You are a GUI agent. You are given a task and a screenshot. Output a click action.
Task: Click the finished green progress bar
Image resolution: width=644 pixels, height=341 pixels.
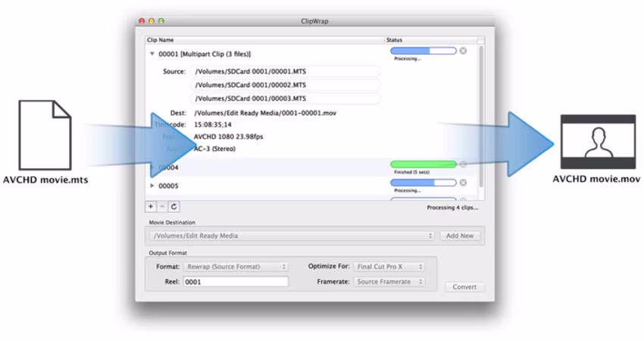click(x=424, y=164)
